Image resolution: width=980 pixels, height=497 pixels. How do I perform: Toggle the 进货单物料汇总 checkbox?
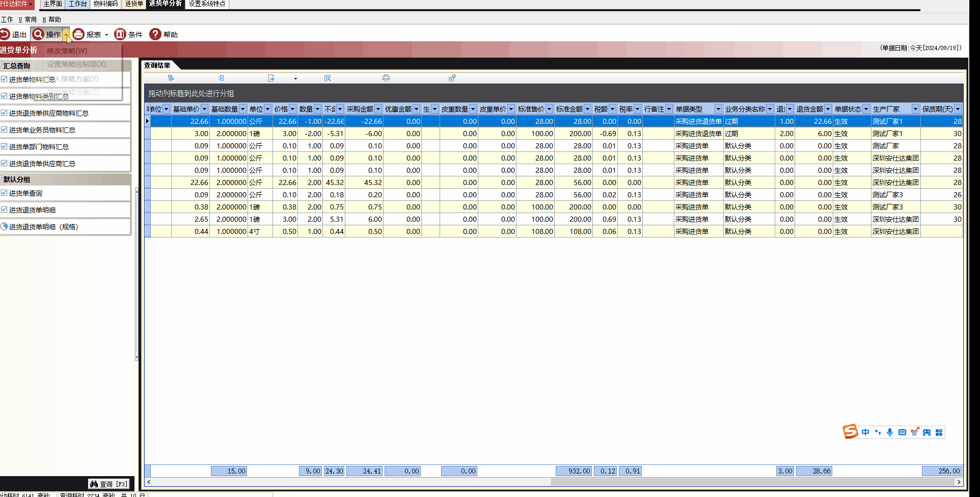[x=4, y=79]
